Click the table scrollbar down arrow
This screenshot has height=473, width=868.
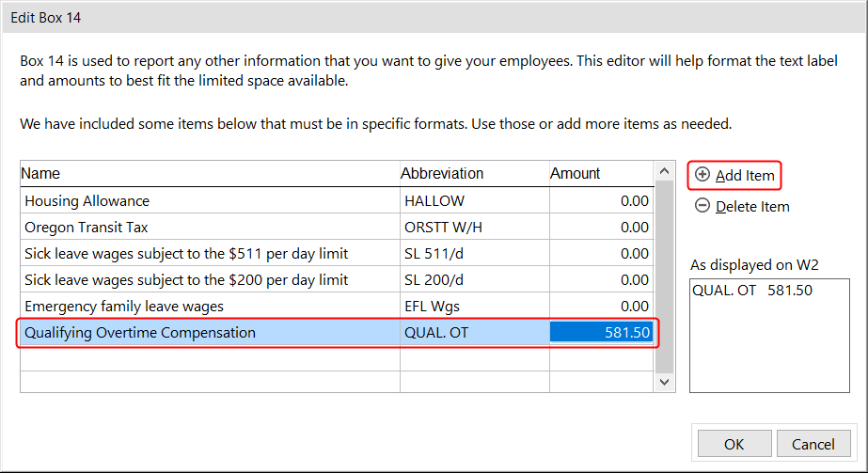coord(665,382)
